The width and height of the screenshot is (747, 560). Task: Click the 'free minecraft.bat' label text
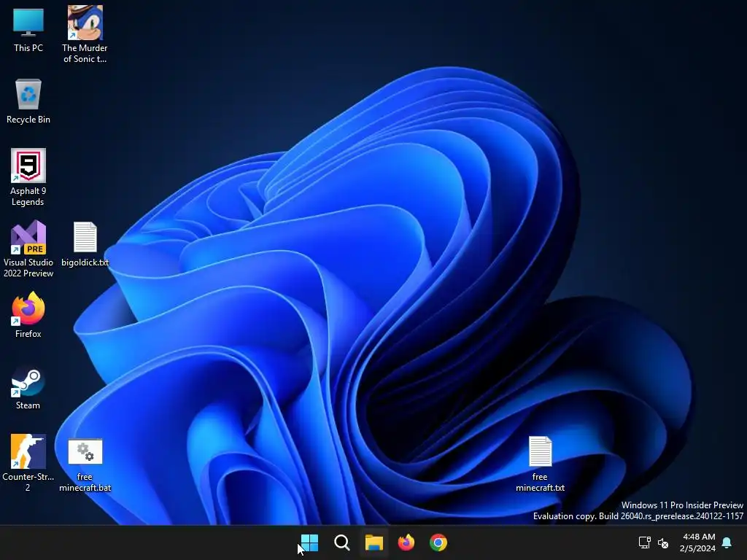(85, 483)
